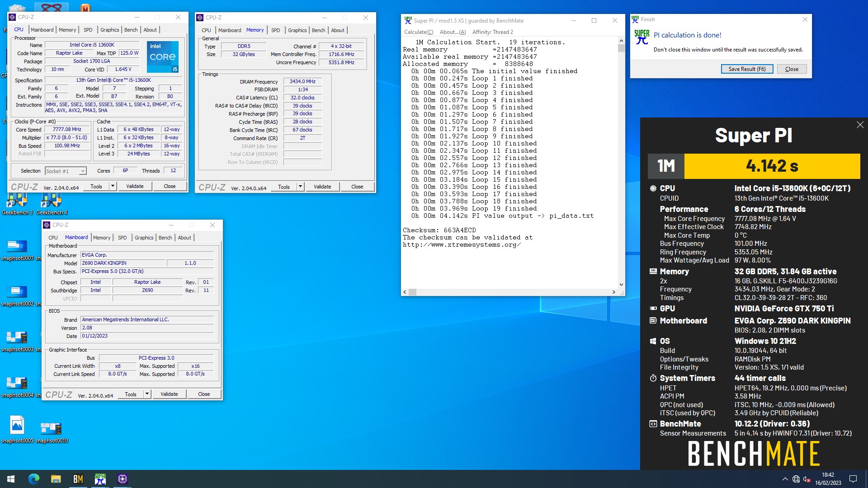Open Calculate menu in Super PI

coord(419,32)
